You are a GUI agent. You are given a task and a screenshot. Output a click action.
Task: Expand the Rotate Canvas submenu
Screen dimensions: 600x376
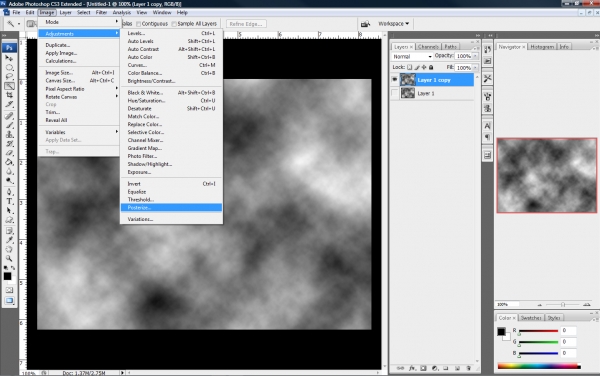(80, 97)
